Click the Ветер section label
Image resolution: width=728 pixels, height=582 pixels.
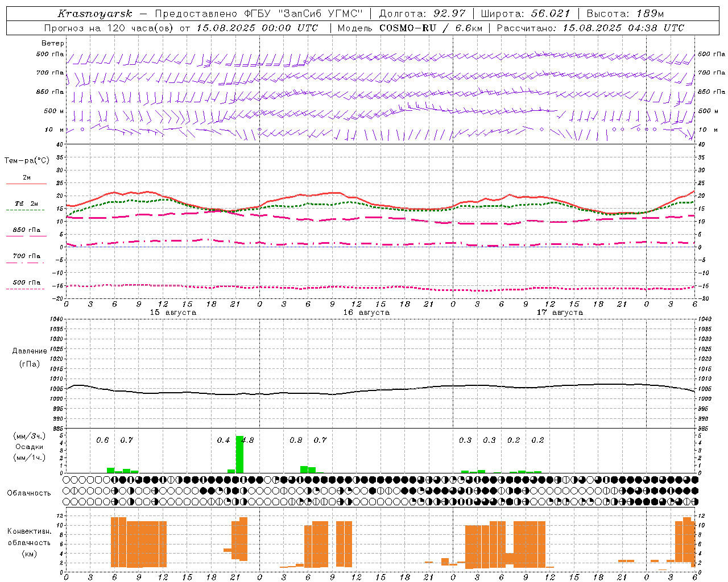click(53, 43)
